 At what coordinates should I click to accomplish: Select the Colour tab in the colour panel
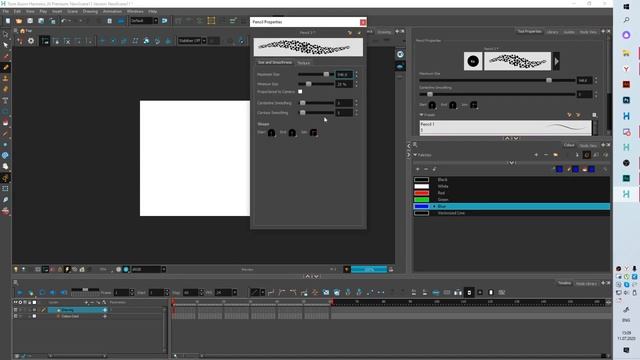tap(569, 145)
